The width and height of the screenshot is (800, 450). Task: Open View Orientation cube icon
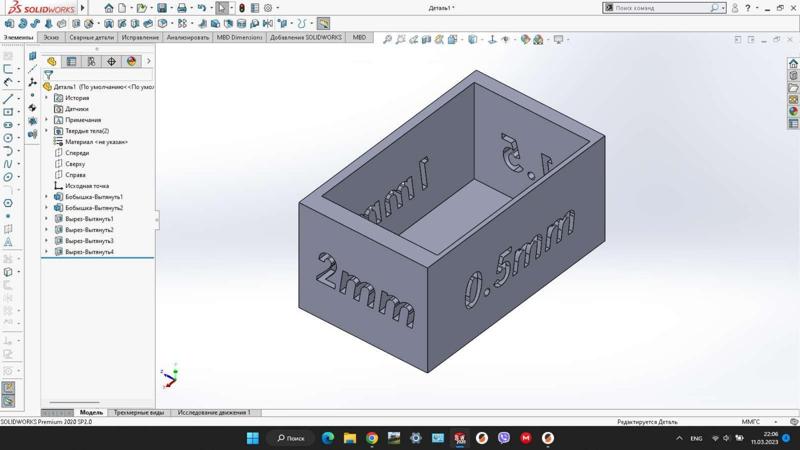pyautogui.click(x=452, y=39)
